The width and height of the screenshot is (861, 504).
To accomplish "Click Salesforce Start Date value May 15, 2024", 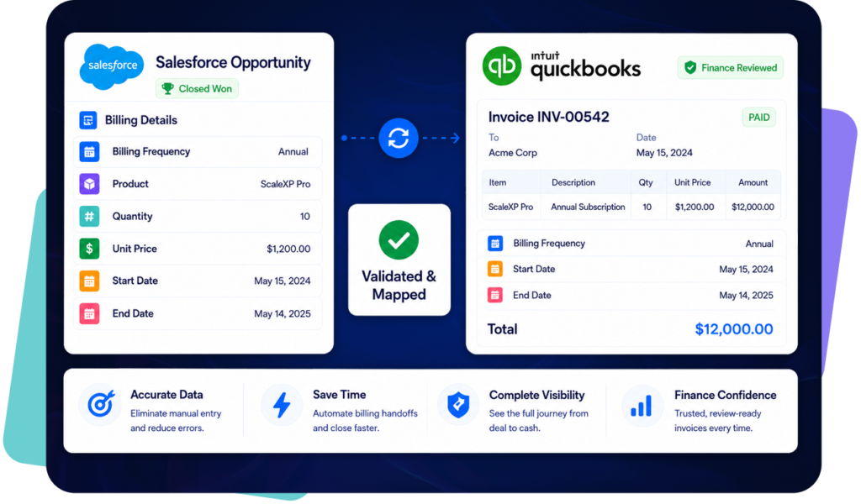I will point(283,281).
